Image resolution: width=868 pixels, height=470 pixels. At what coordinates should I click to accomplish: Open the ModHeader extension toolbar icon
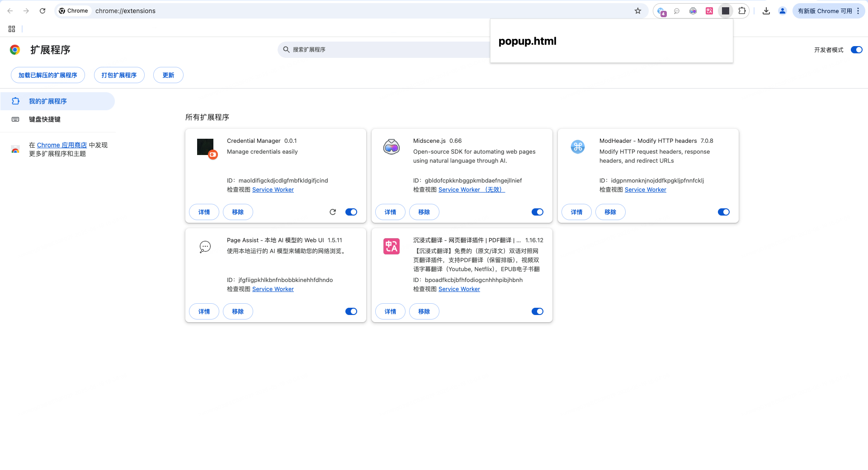point(661,11)
